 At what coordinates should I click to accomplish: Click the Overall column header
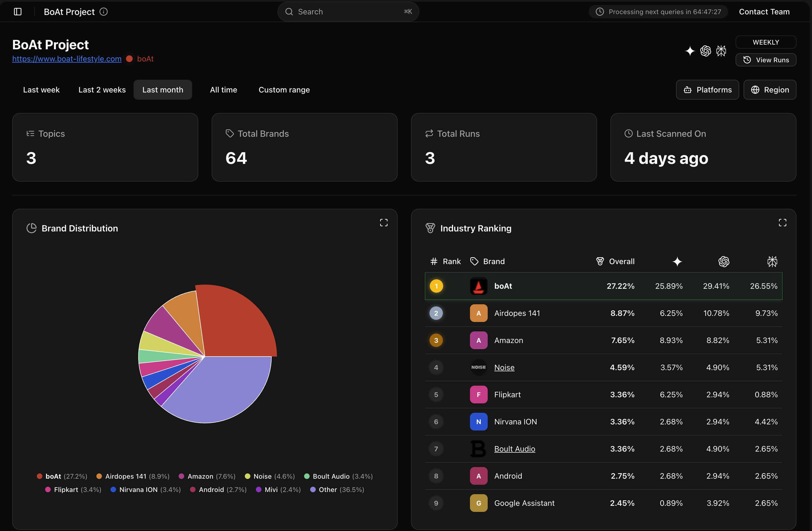[615, 262]
